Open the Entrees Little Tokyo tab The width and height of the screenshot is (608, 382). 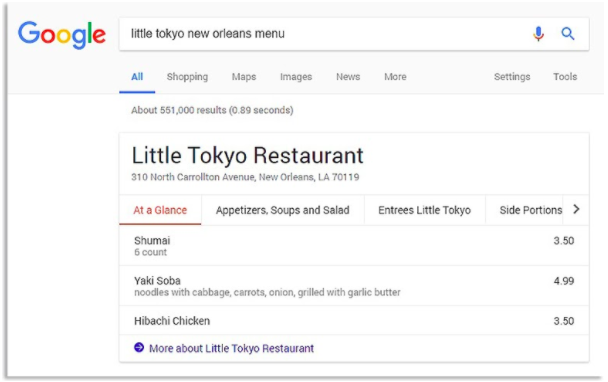coord(425,210)
